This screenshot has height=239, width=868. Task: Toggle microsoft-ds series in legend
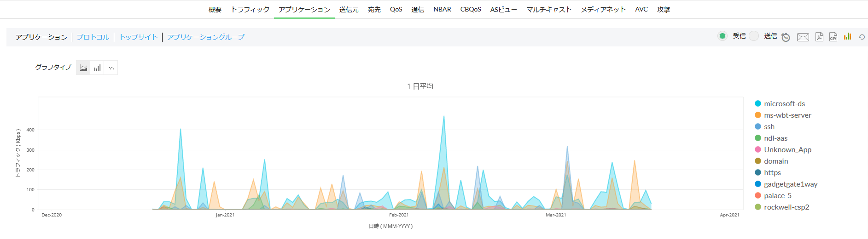pyautogui.click(x=784, y=104)
